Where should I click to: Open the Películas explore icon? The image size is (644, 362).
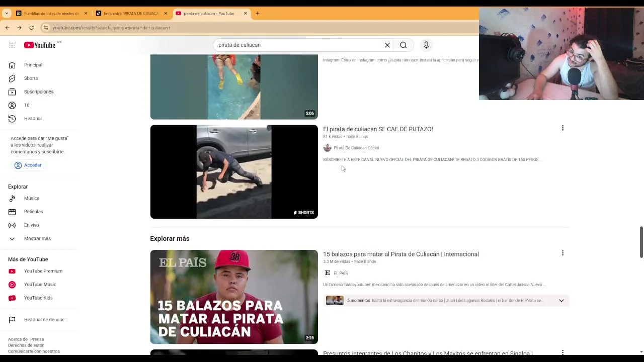12,212
